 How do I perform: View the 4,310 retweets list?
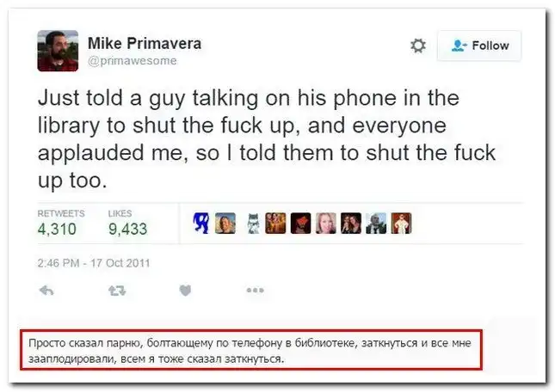[x=56, y=229]
